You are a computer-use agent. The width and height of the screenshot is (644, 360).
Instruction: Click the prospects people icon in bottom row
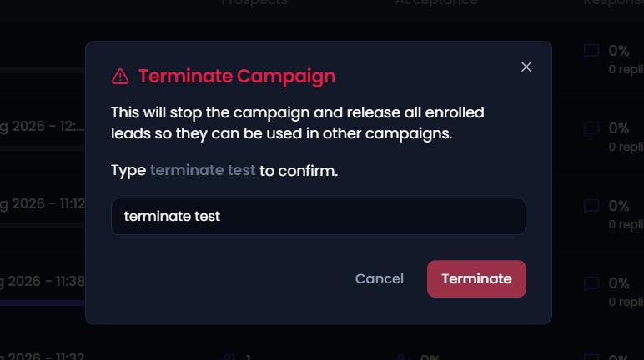pyautogui.click(x=229, y=357)
